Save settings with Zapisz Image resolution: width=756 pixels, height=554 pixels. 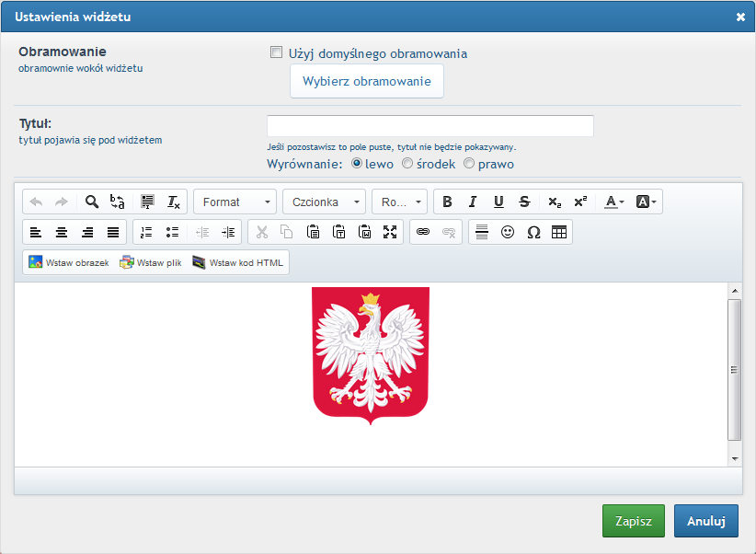click(x=634, y=521)
